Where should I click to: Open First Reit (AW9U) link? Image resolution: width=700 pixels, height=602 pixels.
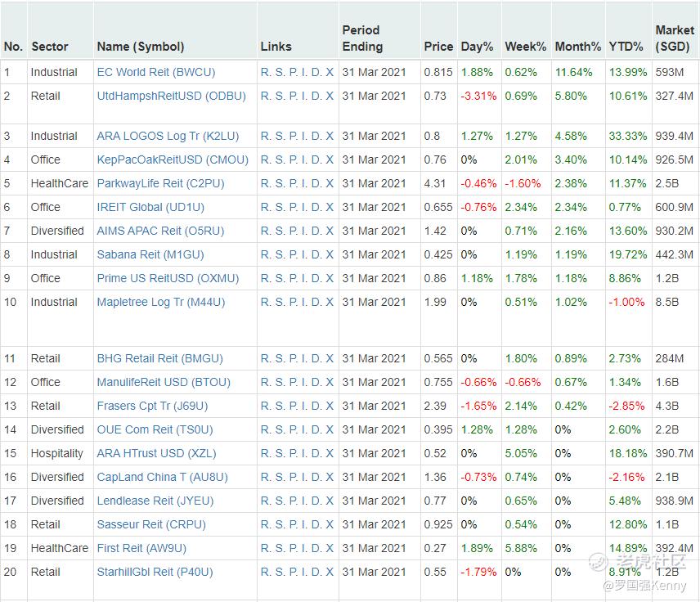141,548
